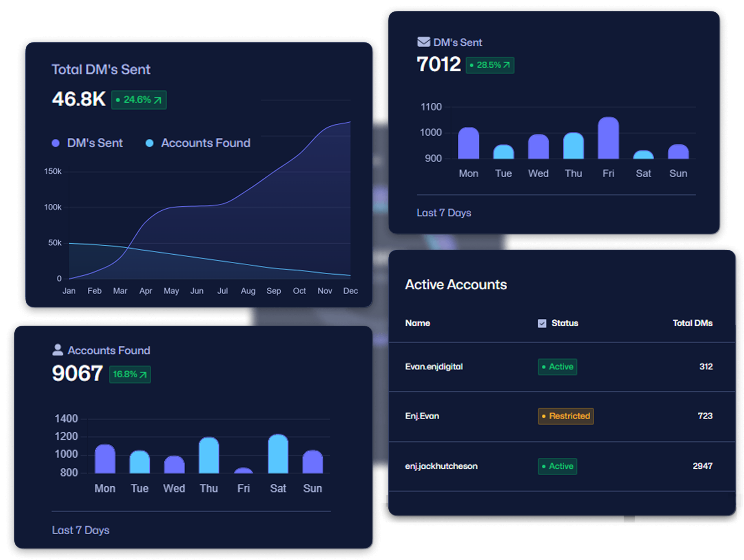Click the envelope icon beside DM's Sent
The height and width of the screenshot is (560, 744).
(x=423, y=42)
